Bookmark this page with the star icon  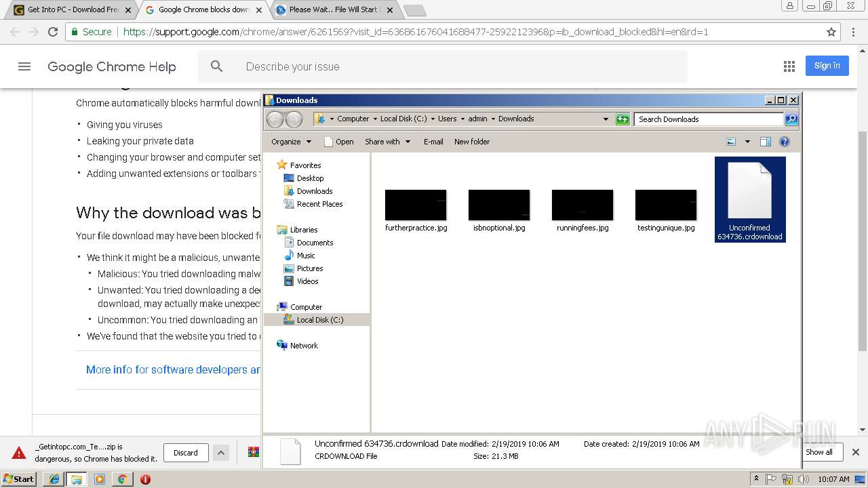[x=831, y=32]
